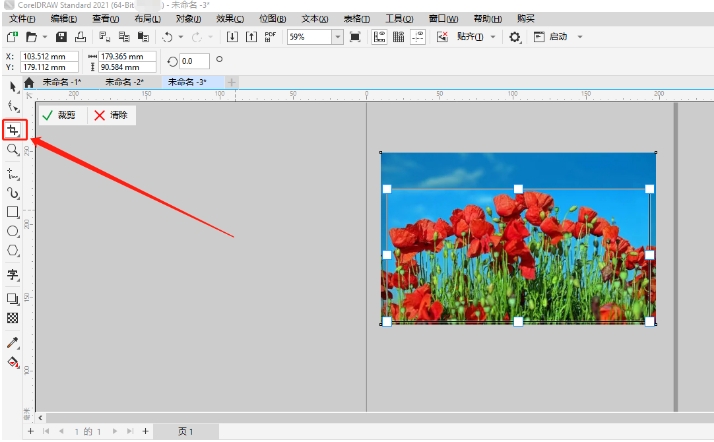Click the Save floppy disk icon
The height and width of the screenshot is (442, 714).
(x=62, y=37)
